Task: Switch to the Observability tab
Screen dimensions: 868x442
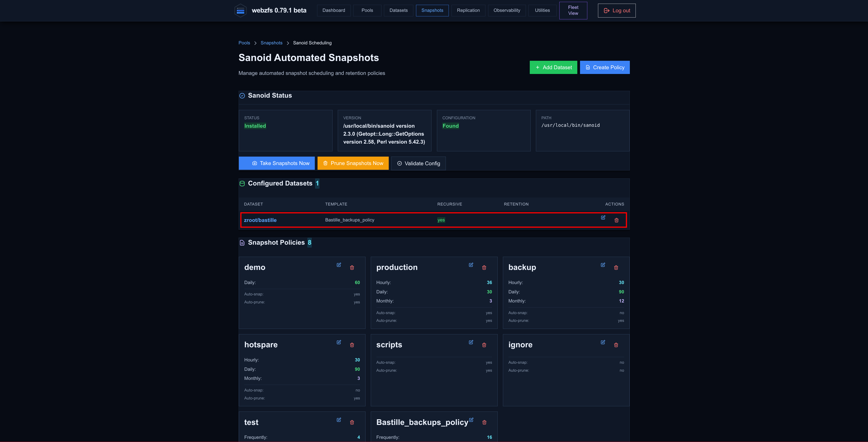Action: (506, 10)
